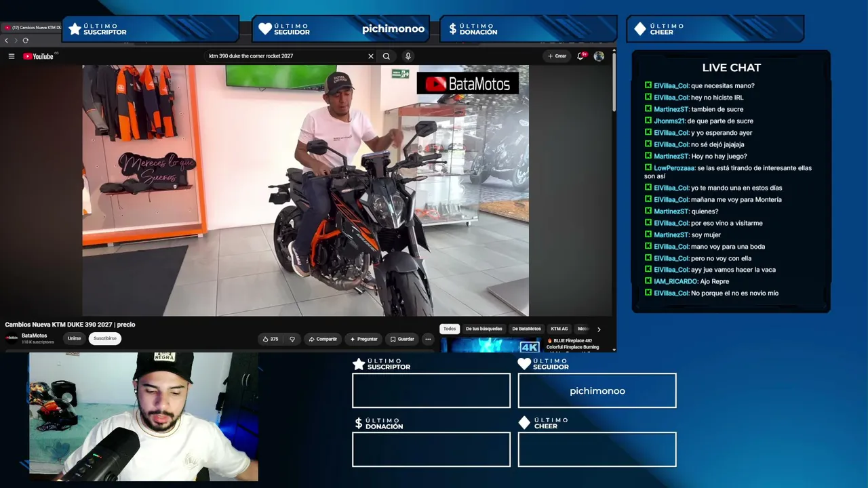Open the BLUE Fireplace 4K video thumbnail

point(492,345)
